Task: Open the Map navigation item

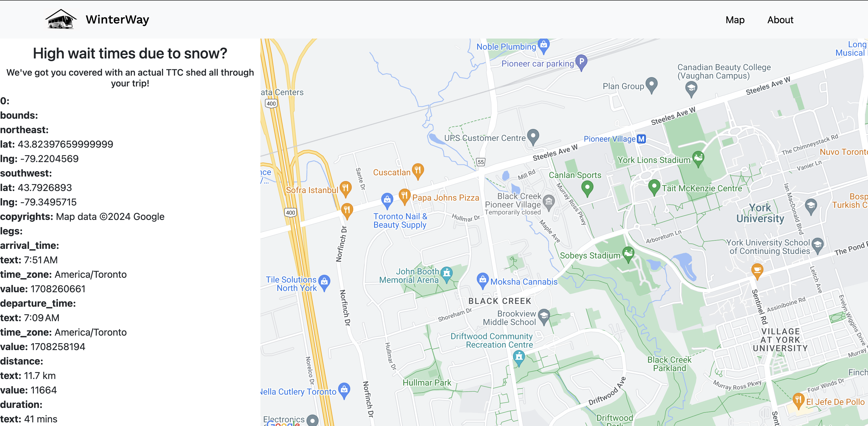Action: tap(735, 20)
